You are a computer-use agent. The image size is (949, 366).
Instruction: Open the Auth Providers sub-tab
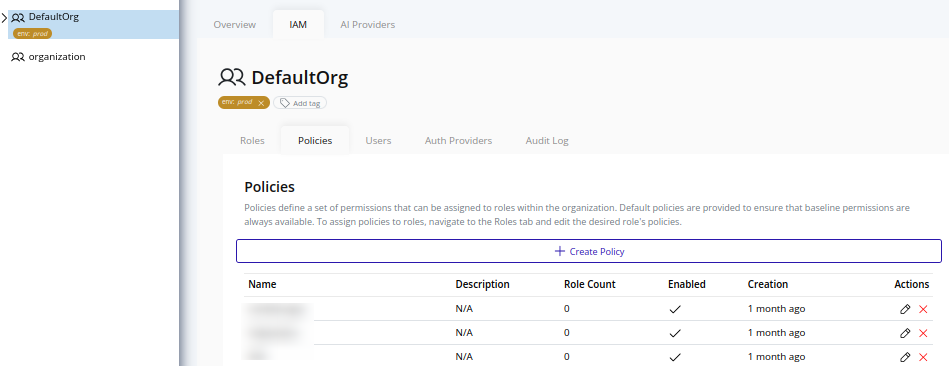[458, 140]
